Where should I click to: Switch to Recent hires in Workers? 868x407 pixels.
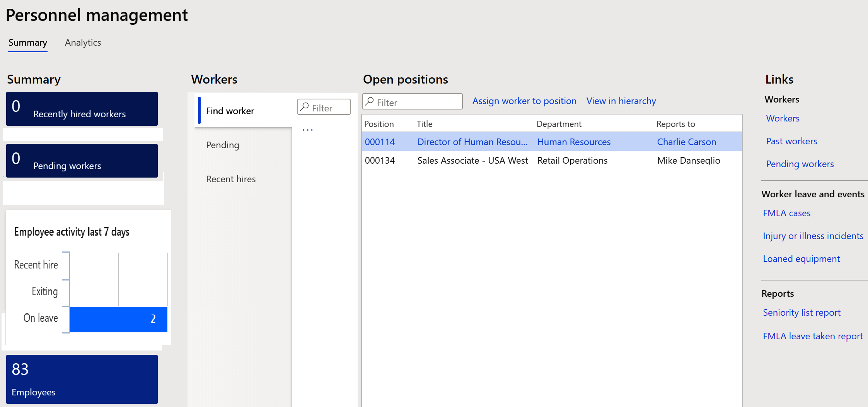pos(231,179)
